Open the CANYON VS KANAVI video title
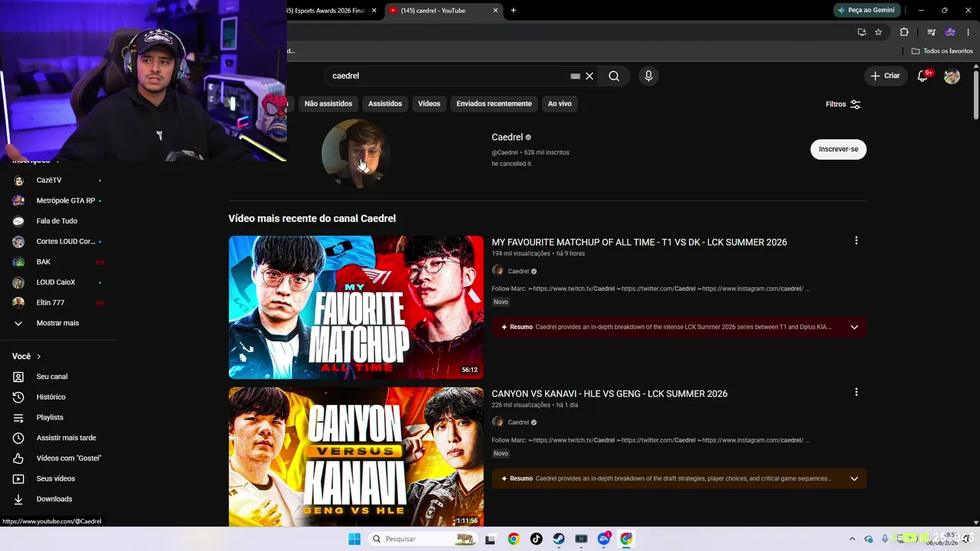Screen dimensions: 980x551 [x=609, y=393]
